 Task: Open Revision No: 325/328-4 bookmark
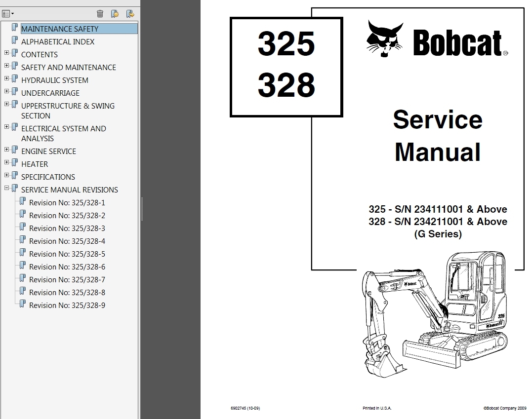[x=67, y=241]
